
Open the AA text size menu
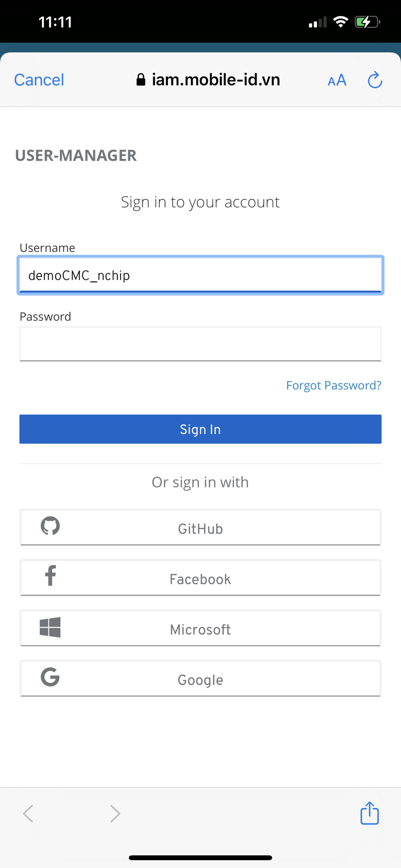click(337, 80)
